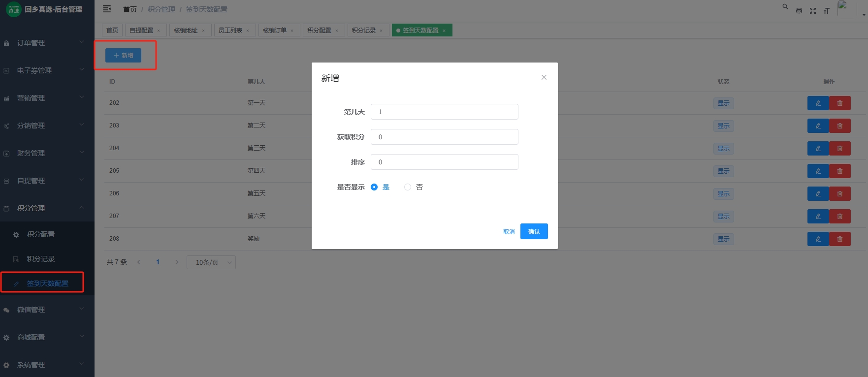Click the 排序 input field
This screenshot has width=868, height=377.
(444, 162)
